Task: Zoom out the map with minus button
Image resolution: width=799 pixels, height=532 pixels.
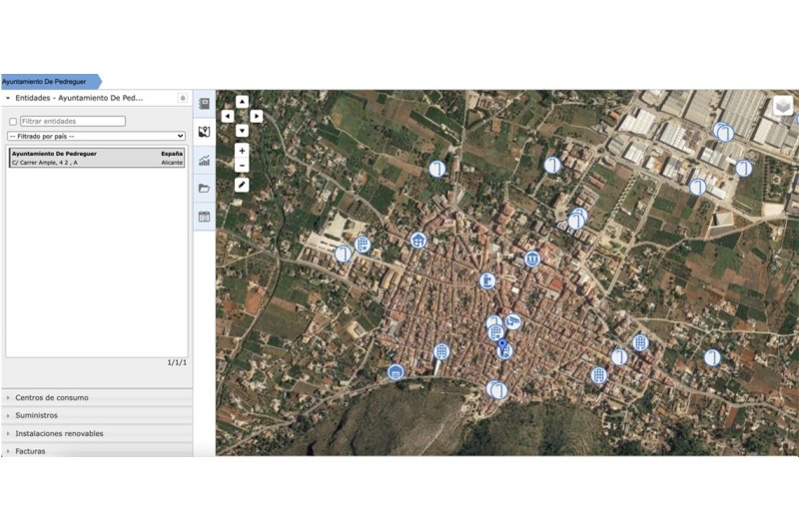Action: [242, 165]
